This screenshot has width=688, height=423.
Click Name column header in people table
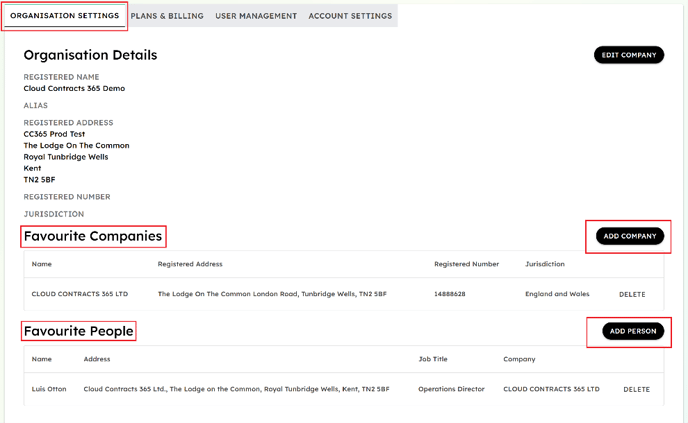(42, 359)
